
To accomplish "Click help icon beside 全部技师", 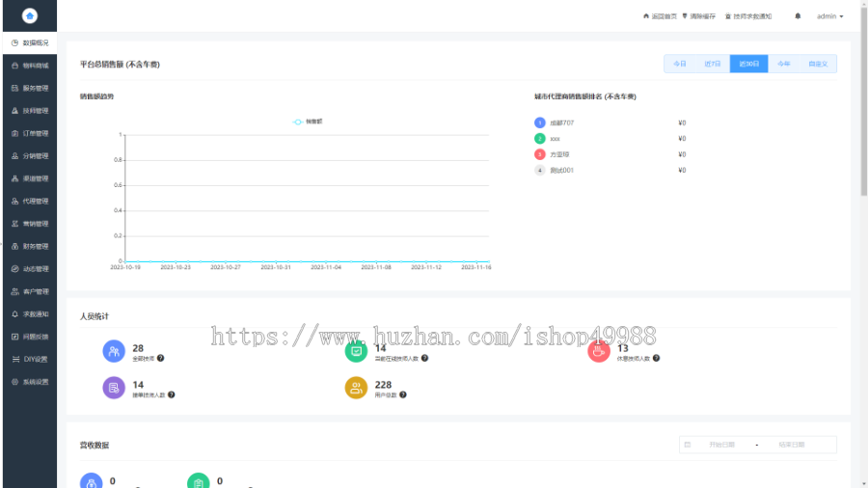I will (x=160, y=359).
